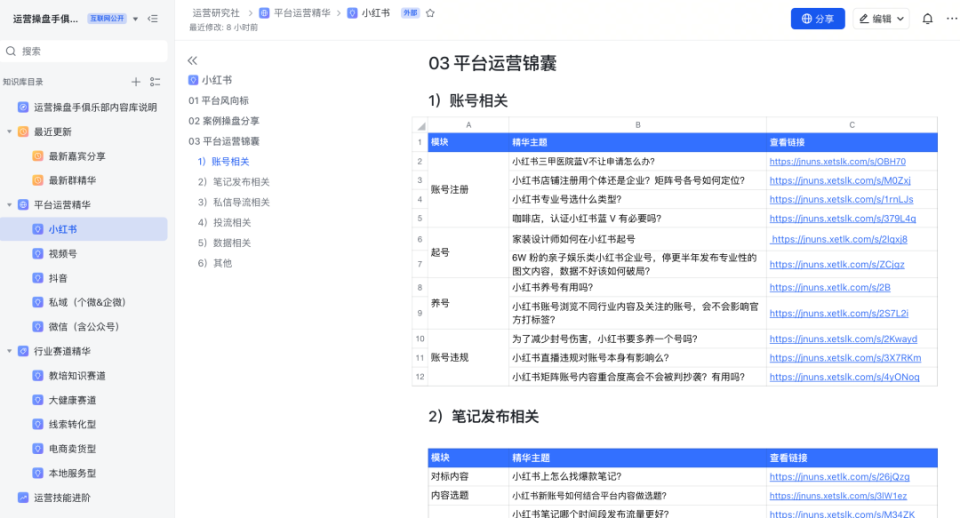The height and width of the screenshot is (518, 960).
Task: Click the 账号违规 cell
Action: click(x=468, y=358)
